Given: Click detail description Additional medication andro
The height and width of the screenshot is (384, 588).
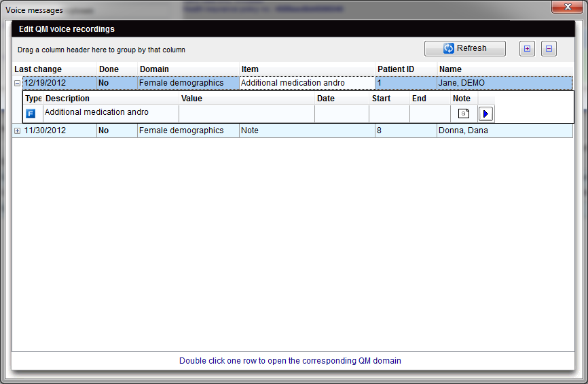Looking at the screenshot, I should tap(111, 114).
